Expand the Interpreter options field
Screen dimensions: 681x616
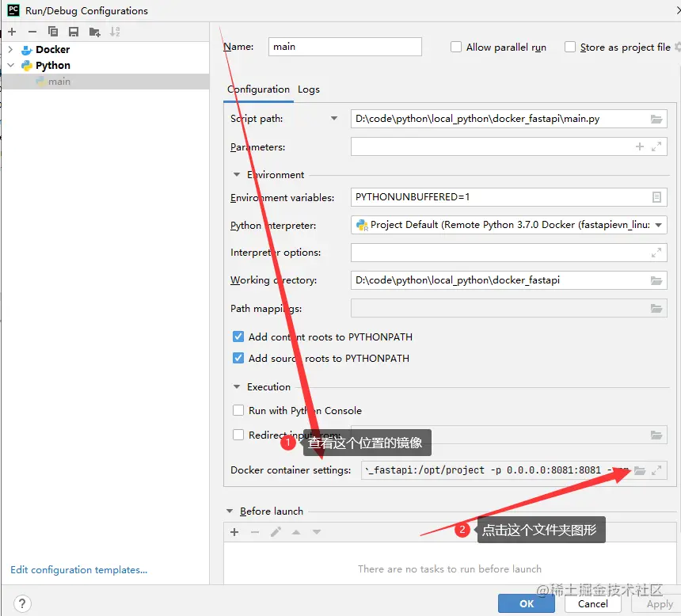click(656, 253)
